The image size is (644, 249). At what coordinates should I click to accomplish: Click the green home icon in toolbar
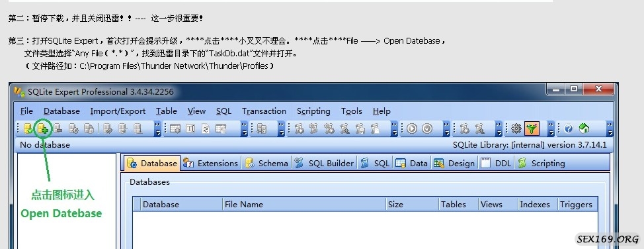[584, 128]
